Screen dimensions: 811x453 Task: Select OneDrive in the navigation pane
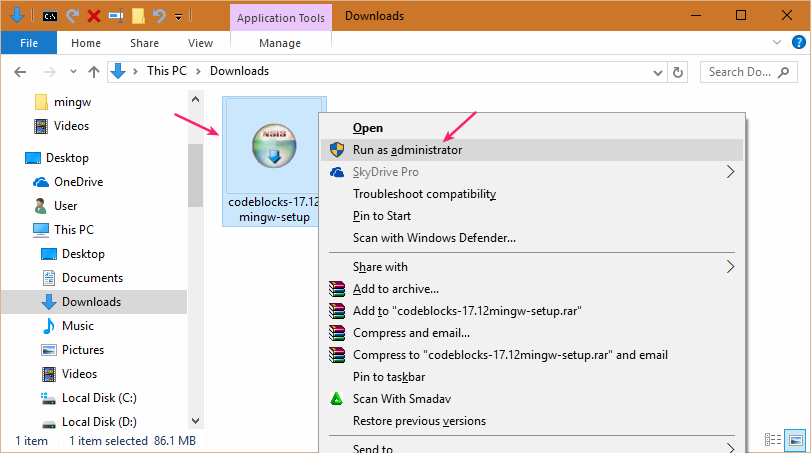79,182
